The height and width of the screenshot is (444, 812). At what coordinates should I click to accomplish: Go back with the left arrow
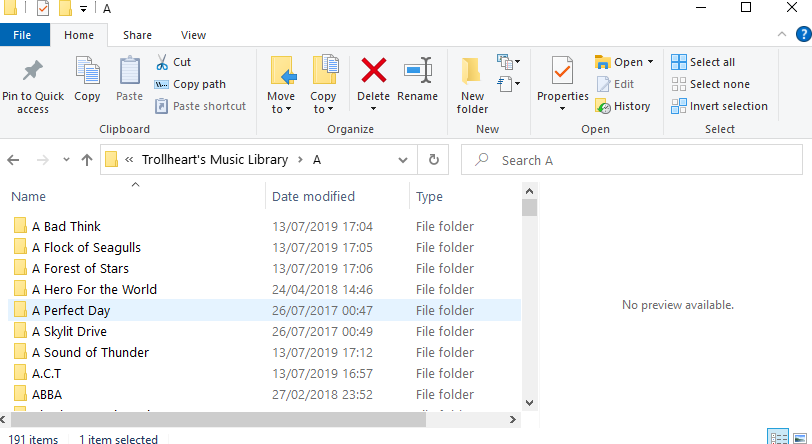[13, 160]
